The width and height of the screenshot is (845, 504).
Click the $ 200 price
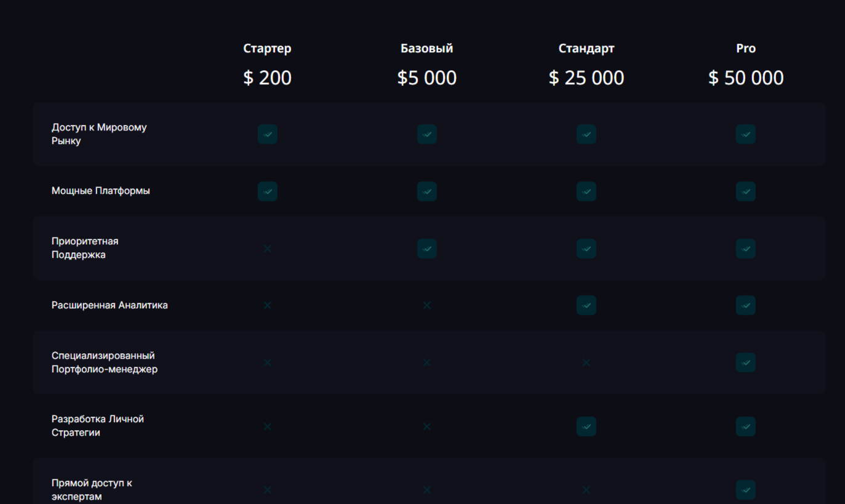[267, 78]
